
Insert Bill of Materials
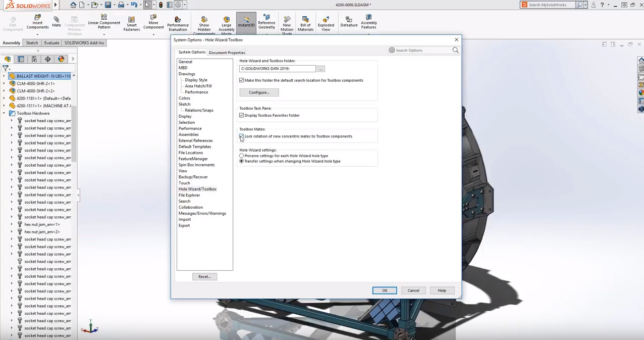tap(305, 24)
